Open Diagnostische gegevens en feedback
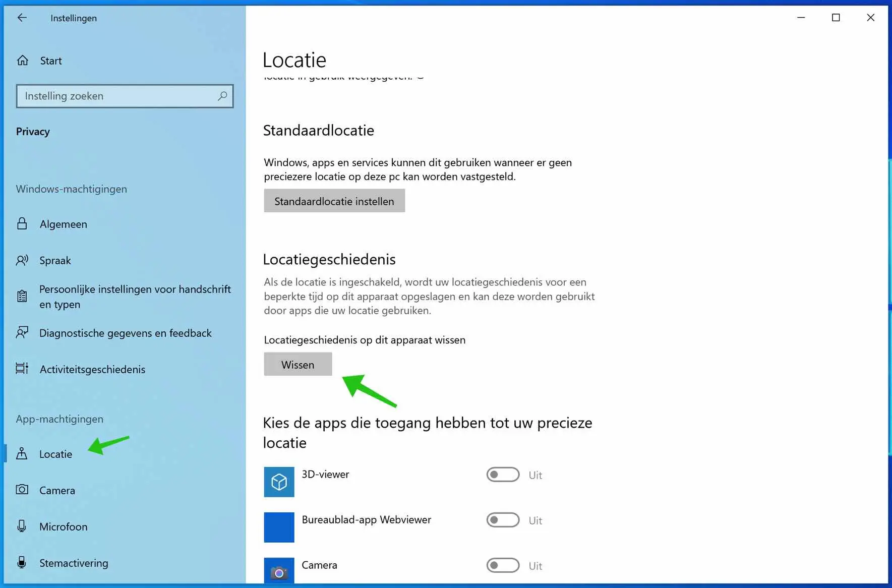Screen dimensions: 892x588 pyautogui.click(x=125, y=333)
